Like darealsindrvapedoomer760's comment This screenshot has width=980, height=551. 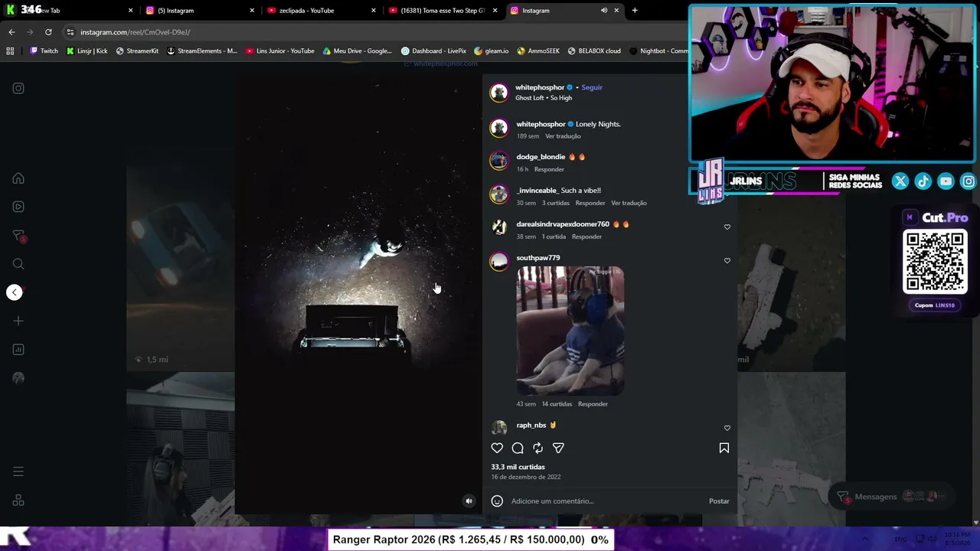(727, 227)
